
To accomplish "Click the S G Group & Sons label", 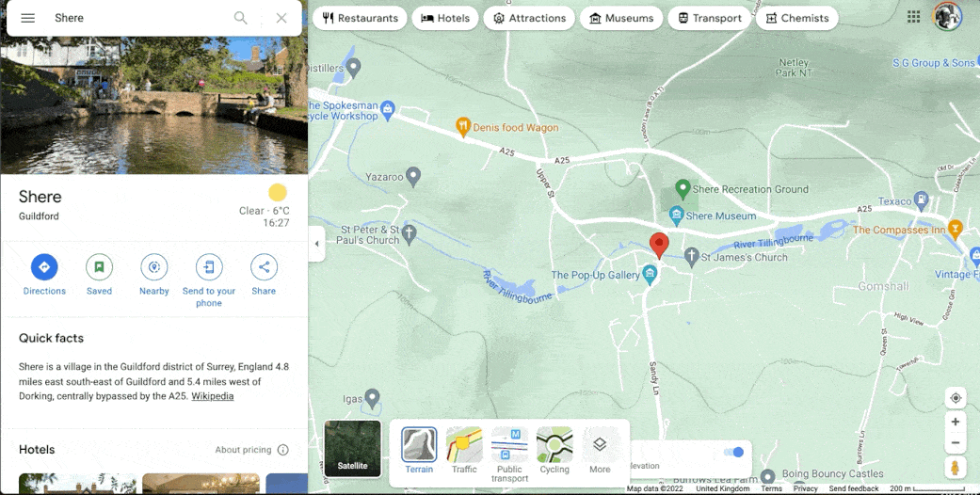I will coord(934,63).
